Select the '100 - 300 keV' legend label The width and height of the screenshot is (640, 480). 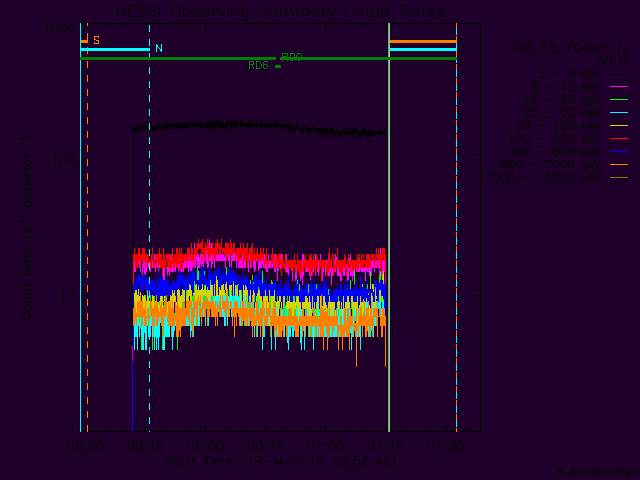554,139
